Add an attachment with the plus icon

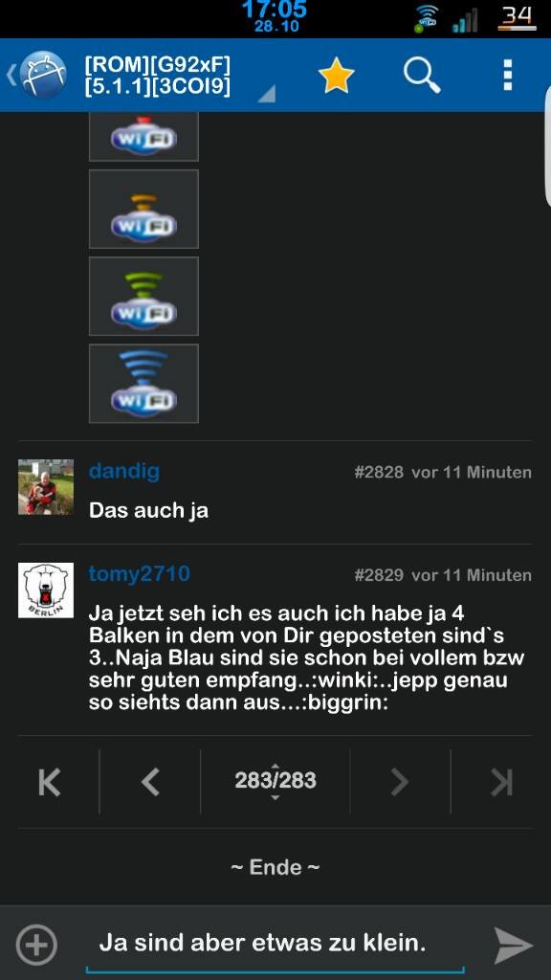[x=36, y=945]
